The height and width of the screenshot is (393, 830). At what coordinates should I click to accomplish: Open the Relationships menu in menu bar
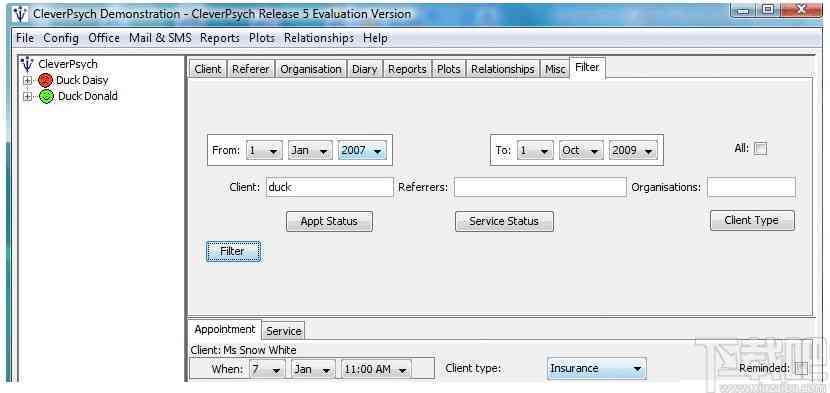[x=319, y=38]
